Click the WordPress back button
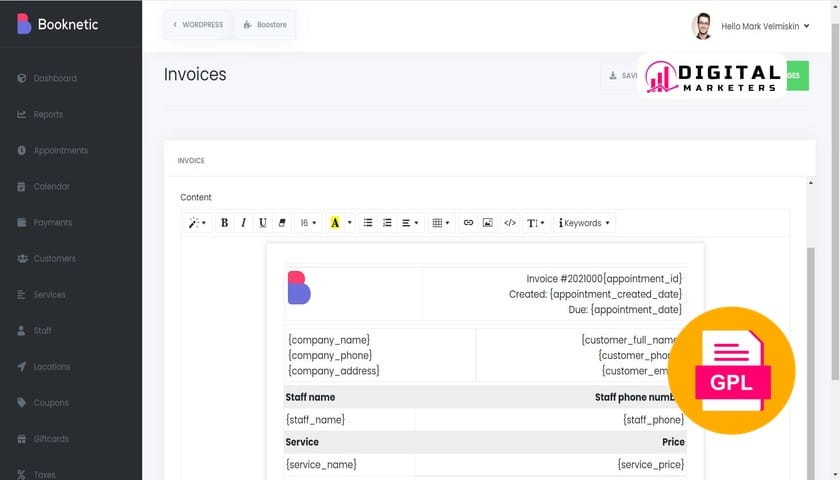This screenshot has width=840, height=480. [198, 25]
